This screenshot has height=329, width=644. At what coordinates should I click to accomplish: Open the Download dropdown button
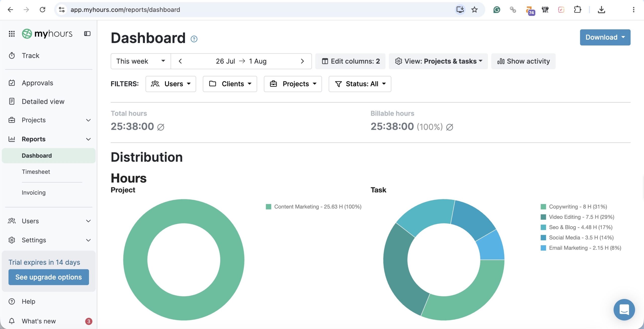click(x=605, y=37)
